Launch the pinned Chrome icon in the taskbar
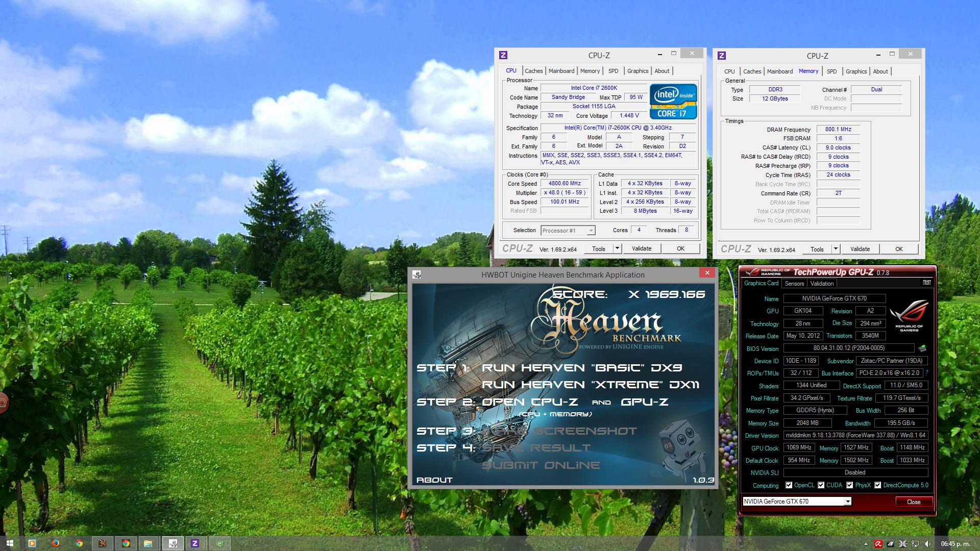 (x=79, y=543)
